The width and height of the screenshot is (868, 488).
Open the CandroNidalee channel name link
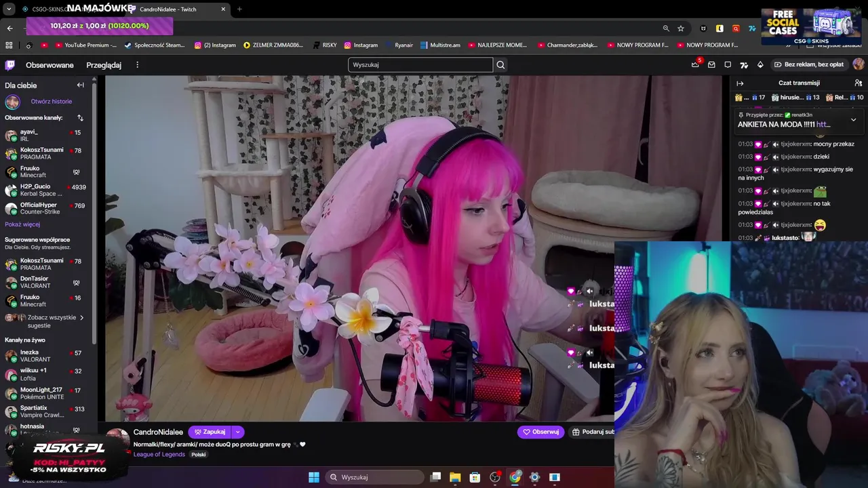tap(158, 432)
